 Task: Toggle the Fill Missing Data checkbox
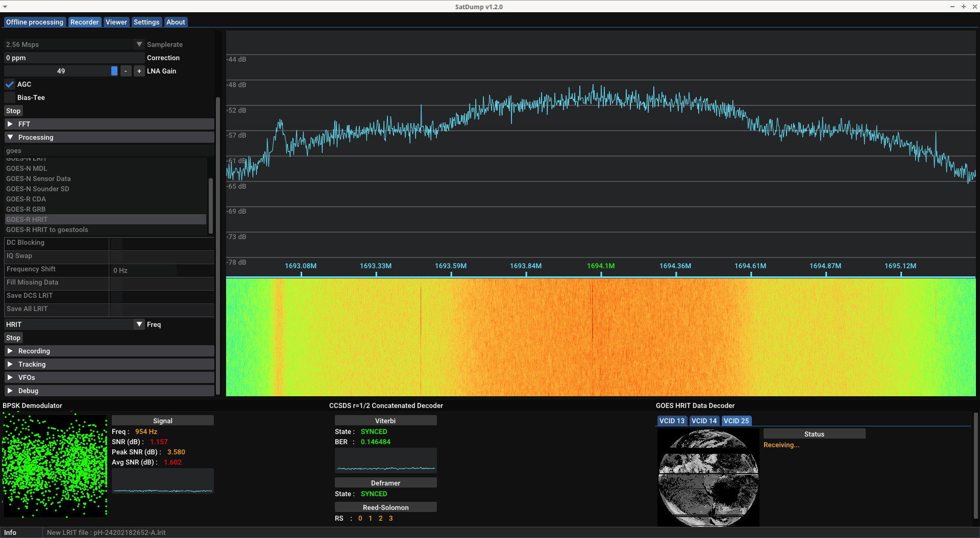[116, 283]
